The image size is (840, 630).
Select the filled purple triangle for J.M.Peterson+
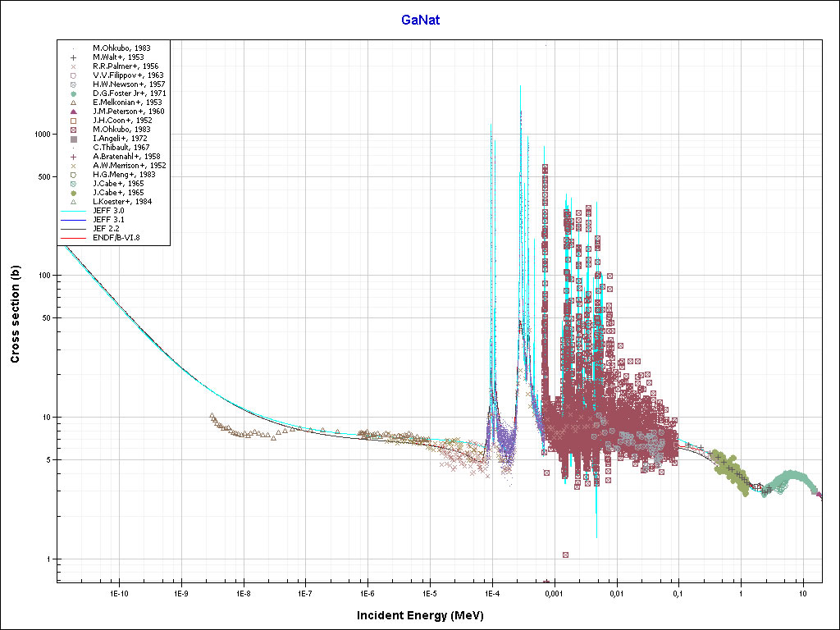point(73,112)
